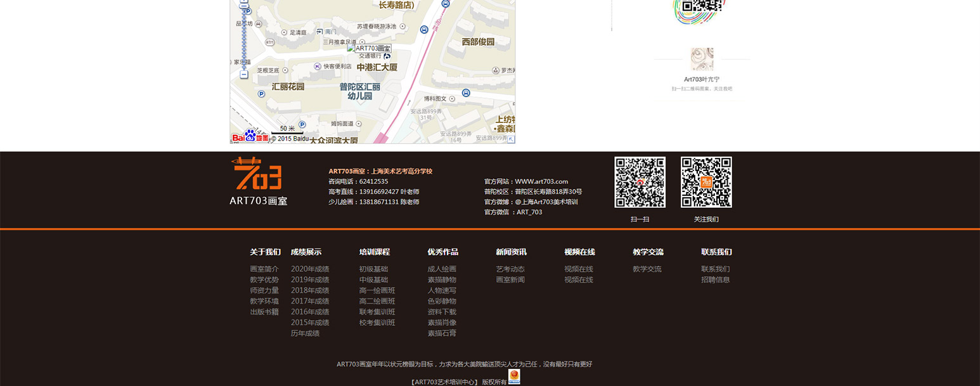
Task: Open the 资料下载 link
Action: (x=442, y=312)
